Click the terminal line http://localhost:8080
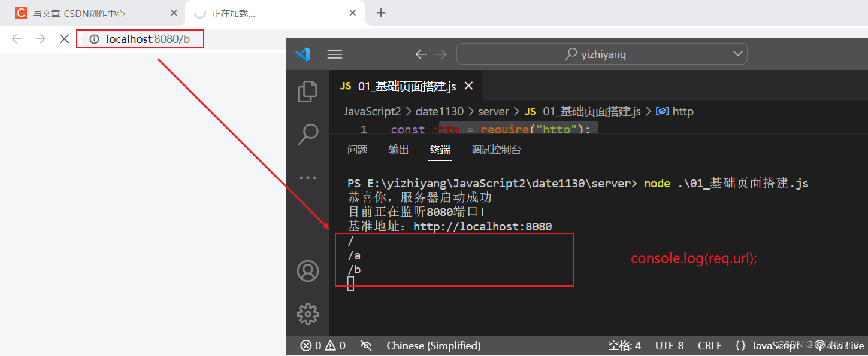 [x=483, y=226]
